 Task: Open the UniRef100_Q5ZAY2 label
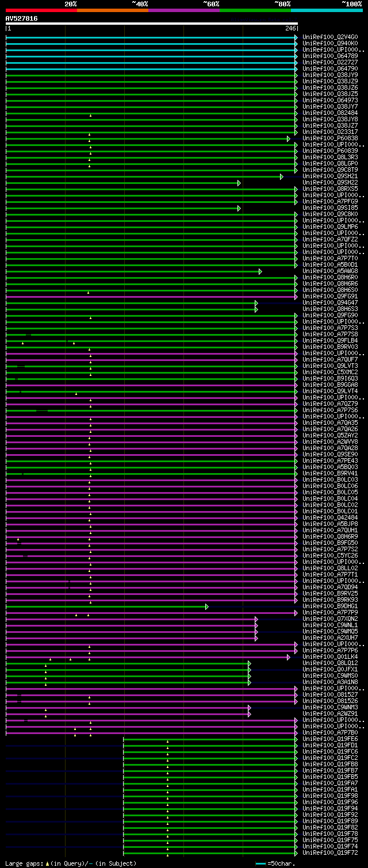[330, 436]
